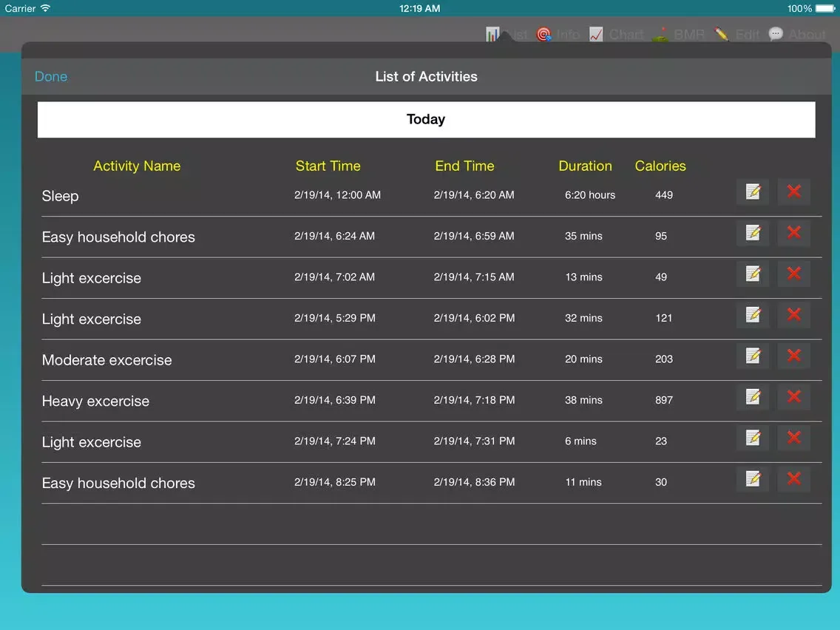Open the BMR tab in the toolbar

679,35
